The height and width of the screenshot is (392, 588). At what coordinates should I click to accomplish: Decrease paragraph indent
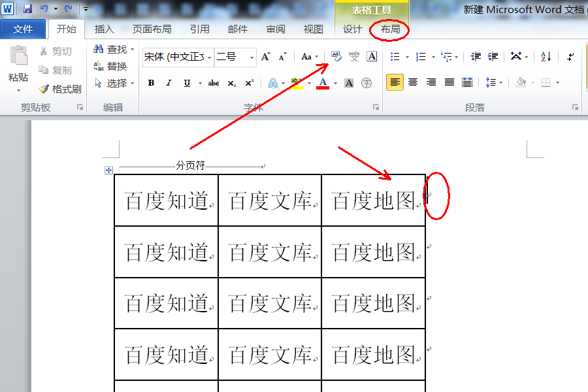[x=476, y=57]
